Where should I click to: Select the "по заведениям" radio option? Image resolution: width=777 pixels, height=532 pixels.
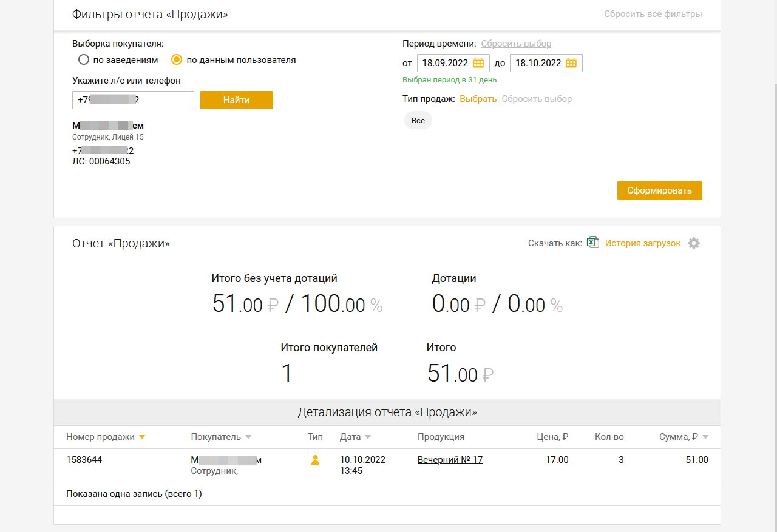[84, 60]
